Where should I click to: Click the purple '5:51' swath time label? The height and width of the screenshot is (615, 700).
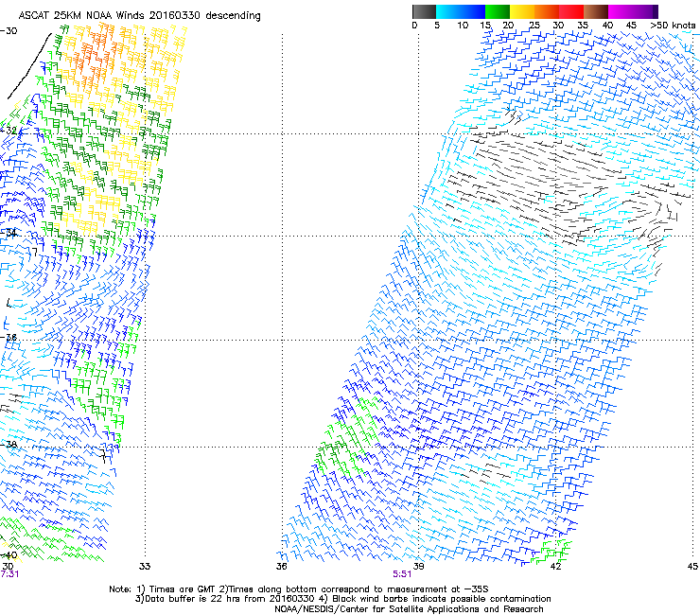402,574
